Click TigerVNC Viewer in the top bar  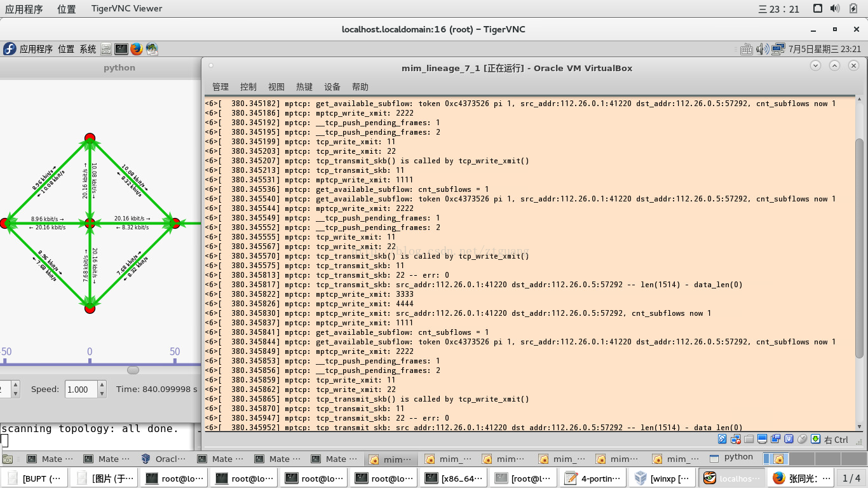click(x=126, y=9)
